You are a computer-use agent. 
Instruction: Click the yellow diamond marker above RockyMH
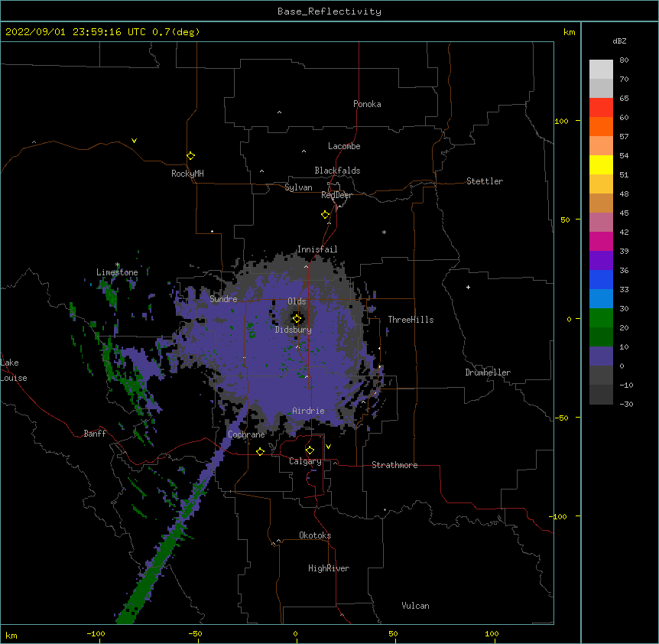coord(190,156)
